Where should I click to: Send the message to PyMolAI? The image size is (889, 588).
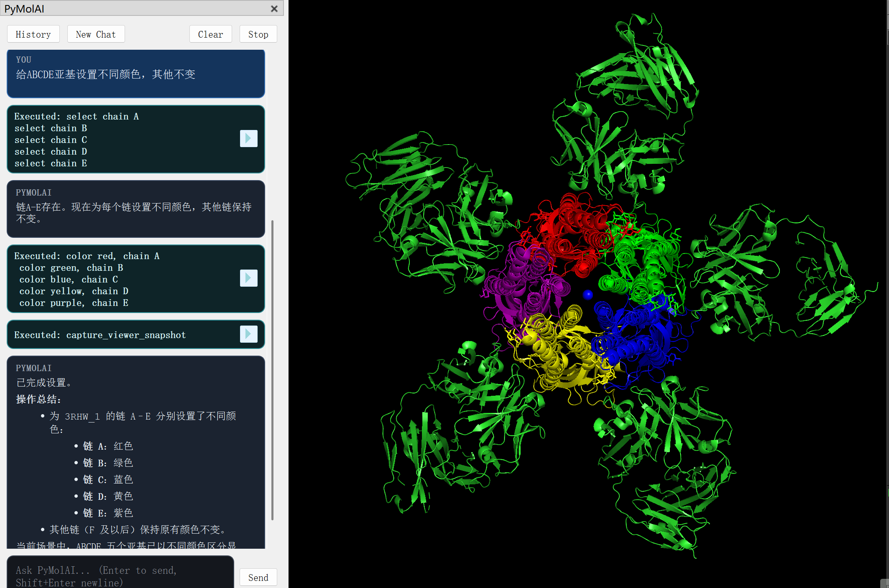pyautogui.click(x=258, y=577)
